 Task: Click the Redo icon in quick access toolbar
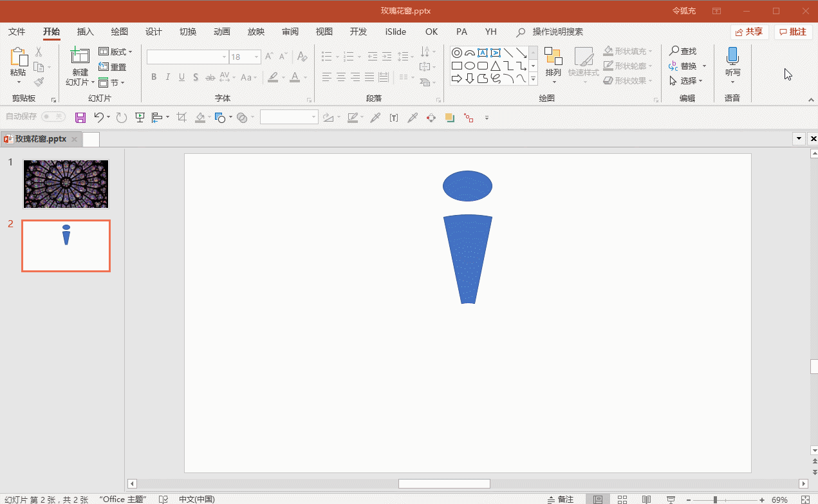click(122, 117)
